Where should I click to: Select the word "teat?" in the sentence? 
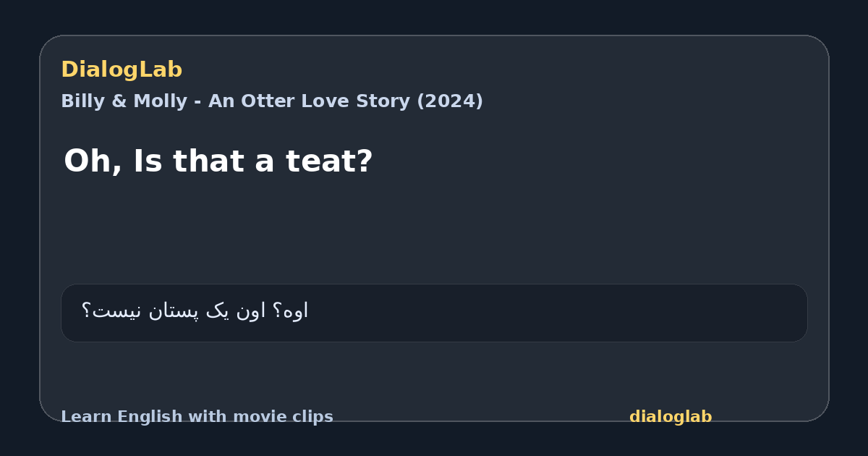[x=329, y=161]
